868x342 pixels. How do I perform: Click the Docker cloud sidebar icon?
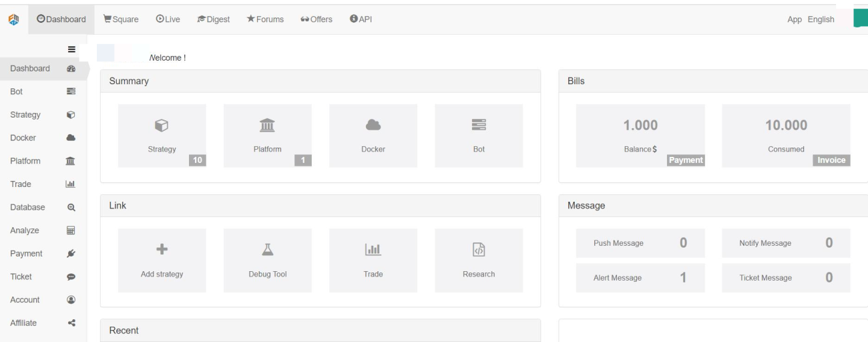click(x=71, y=138)
